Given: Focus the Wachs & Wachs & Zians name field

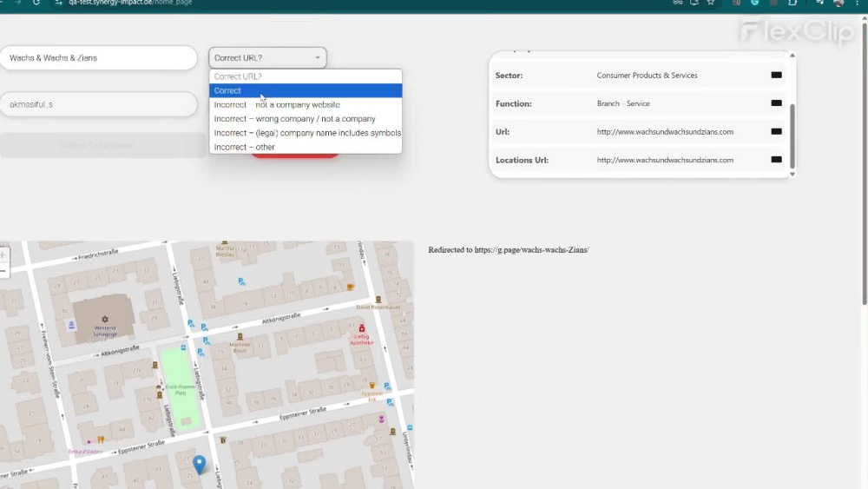Looking at the screenshot, I should pyautogui.click(x=99, y=57).
